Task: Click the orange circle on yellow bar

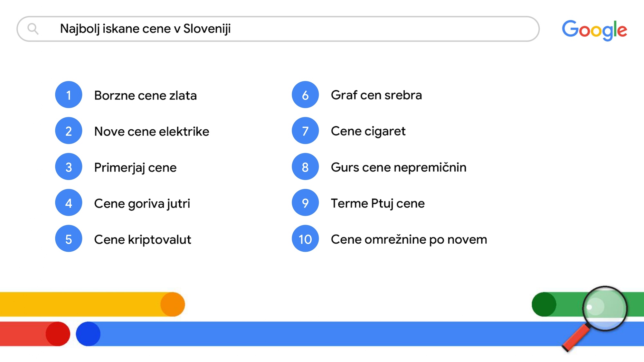Action: point(173,304)
